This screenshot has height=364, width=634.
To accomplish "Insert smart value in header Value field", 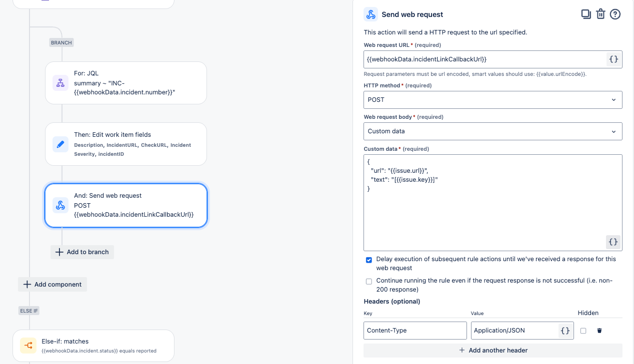I will 565,331.
